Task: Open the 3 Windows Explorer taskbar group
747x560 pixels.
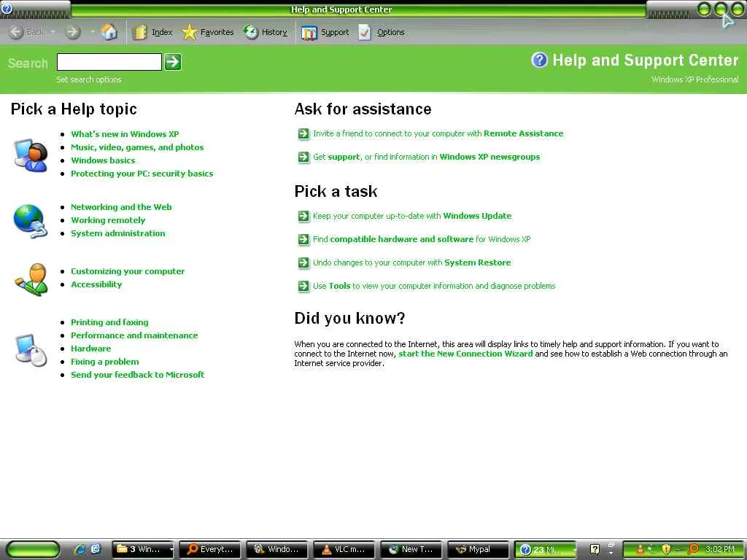Action: pos(144,550)
